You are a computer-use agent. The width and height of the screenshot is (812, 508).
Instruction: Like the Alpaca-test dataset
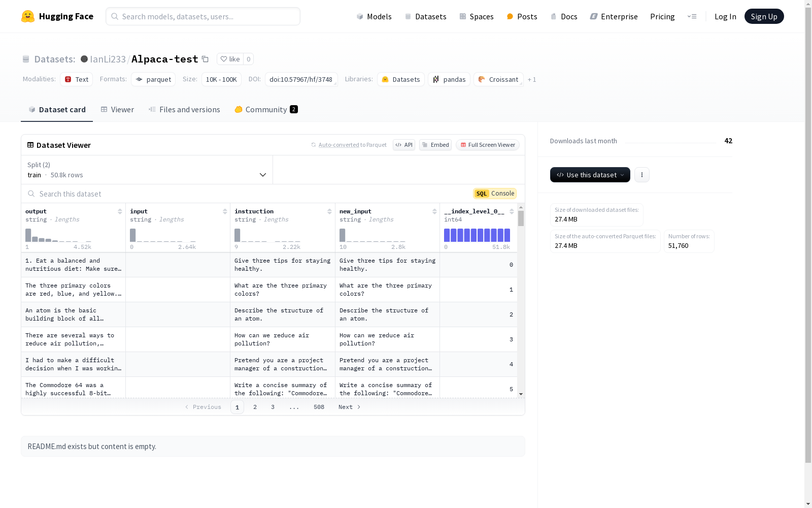tap(230, 59)
